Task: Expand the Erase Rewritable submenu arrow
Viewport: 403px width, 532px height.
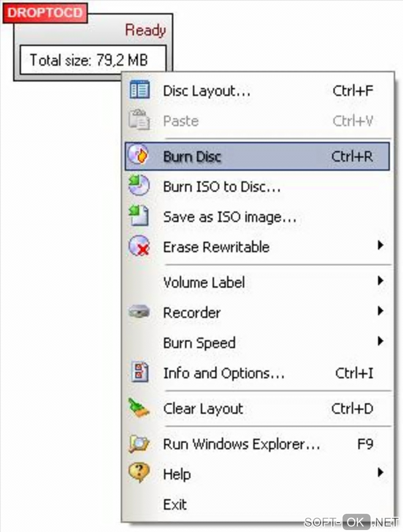Action: coord(380,245)
